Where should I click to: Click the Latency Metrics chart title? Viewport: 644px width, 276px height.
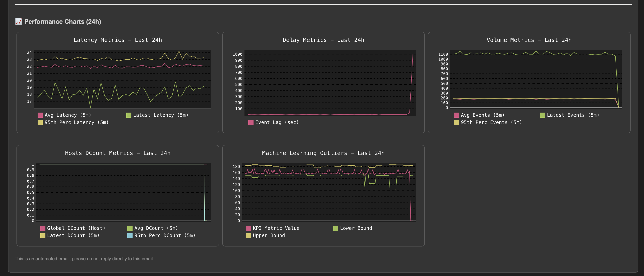pos(118,40)
